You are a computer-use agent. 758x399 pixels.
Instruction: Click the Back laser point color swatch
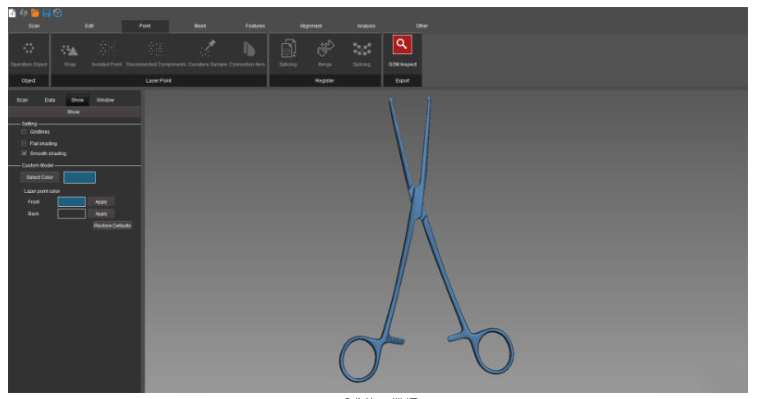pos(72,214)
